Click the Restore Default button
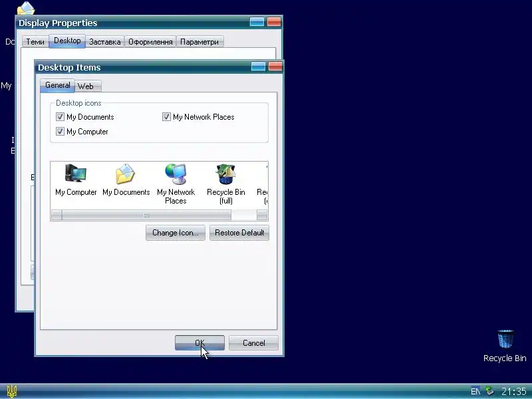This screenshot has width=532, height=399. coord(239,233)
